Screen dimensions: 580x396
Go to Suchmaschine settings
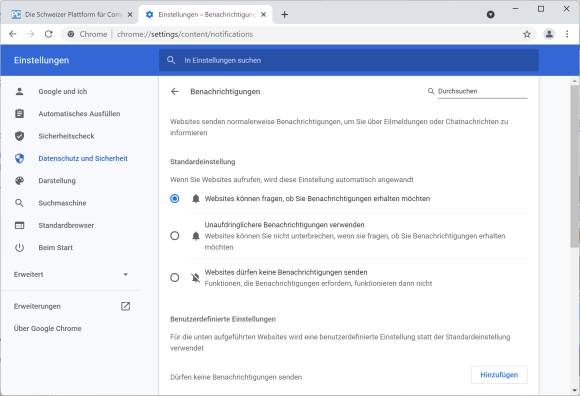62,203
